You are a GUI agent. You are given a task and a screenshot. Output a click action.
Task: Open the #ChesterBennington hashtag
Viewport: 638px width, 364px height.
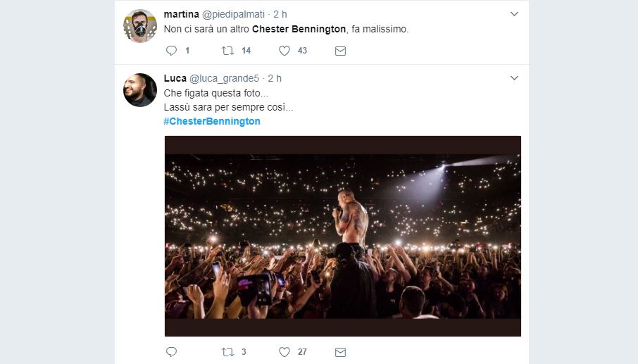(212, 121)
